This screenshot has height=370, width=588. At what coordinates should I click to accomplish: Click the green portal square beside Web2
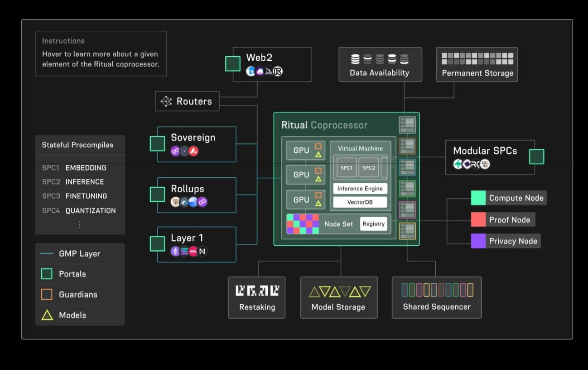pos(233,64)
